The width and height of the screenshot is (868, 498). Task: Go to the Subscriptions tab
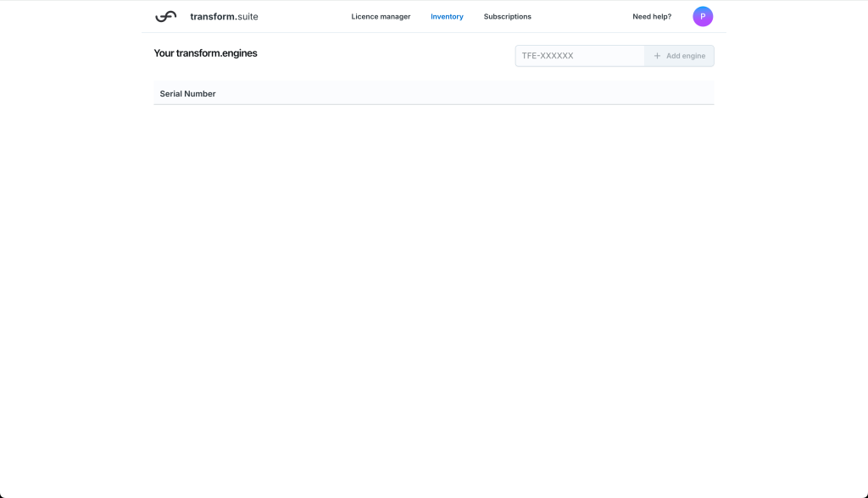[507, 17]
